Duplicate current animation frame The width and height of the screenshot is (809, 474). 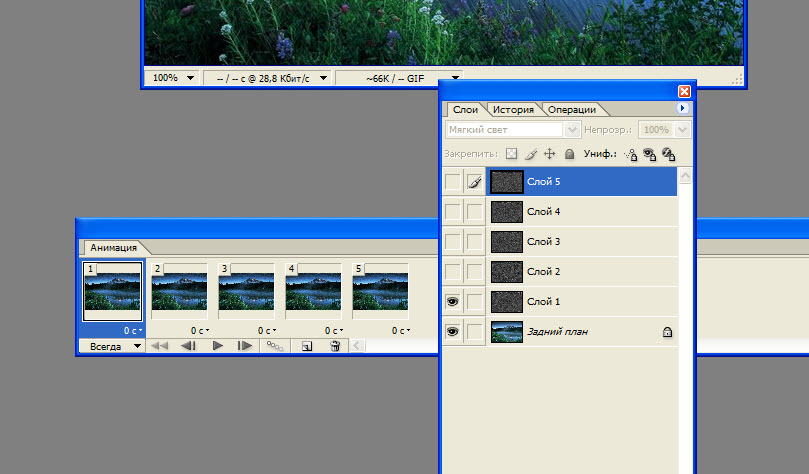coord(307,346)
